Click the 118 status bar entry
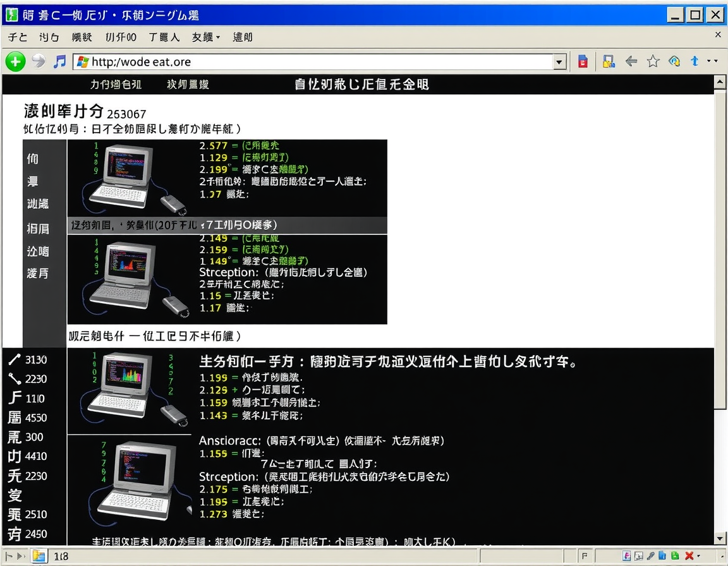The height and width of the screenshot is (566, 728). (61, 557)
